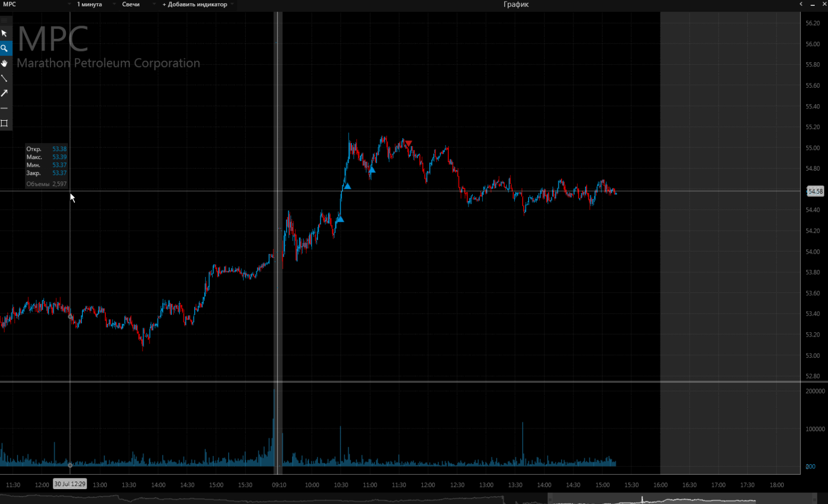The width and height of the screenshot is (828, 504).
Task: Grab the drawing toolbar grip handle
Action: click(4, 20)
